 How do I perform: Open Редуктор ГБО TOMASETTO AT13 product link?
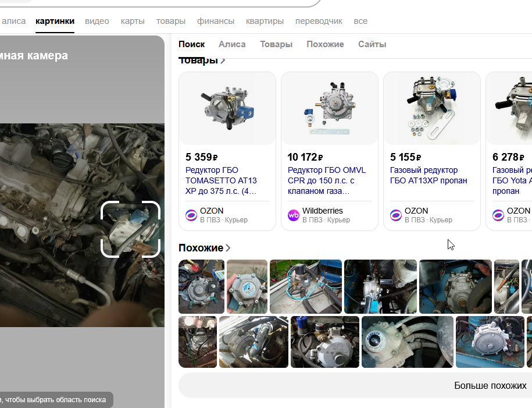click(221, 180)
